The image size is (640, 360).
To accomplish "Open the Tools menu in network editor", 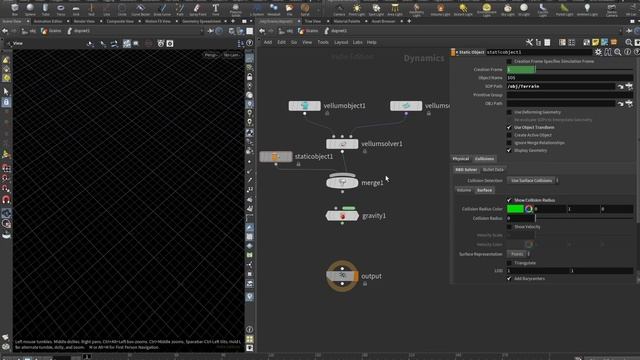I will [x=323, y=42].
